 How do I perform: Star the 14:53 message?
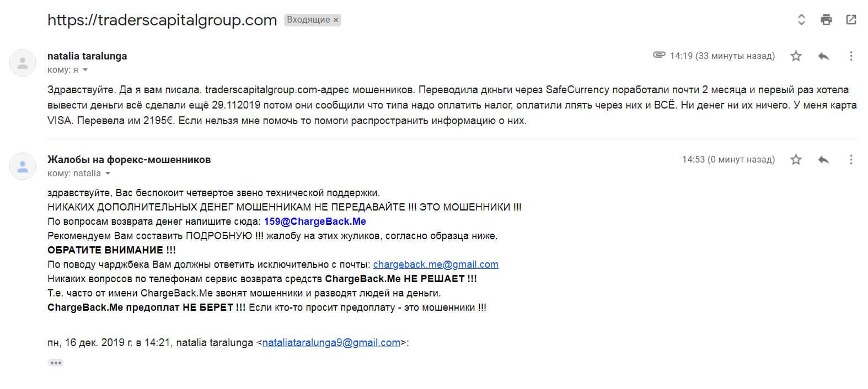[x=796, y=160]
